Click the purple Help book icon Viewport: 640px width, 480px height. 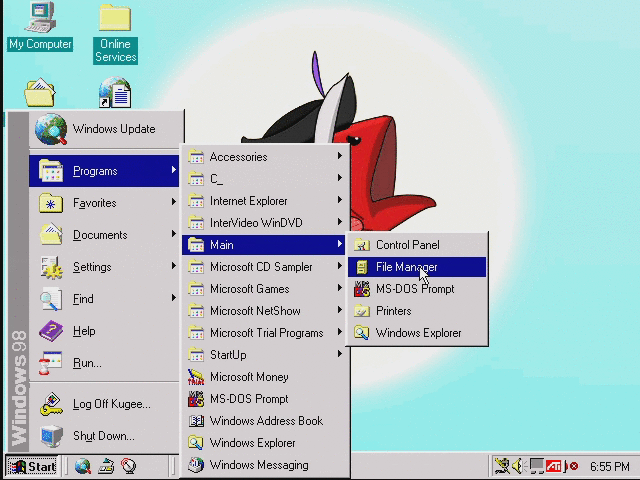51,331
